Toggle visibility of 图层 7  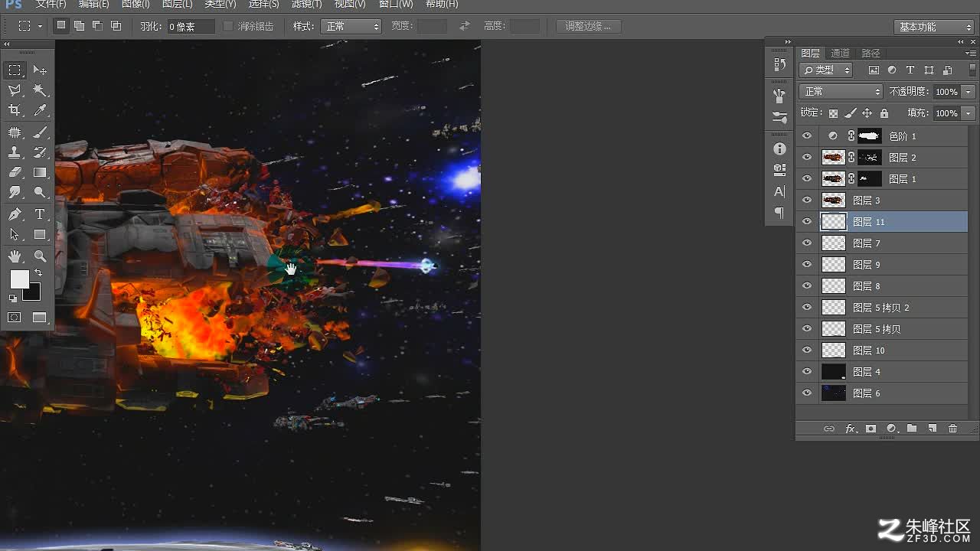[x=806, y=243]
